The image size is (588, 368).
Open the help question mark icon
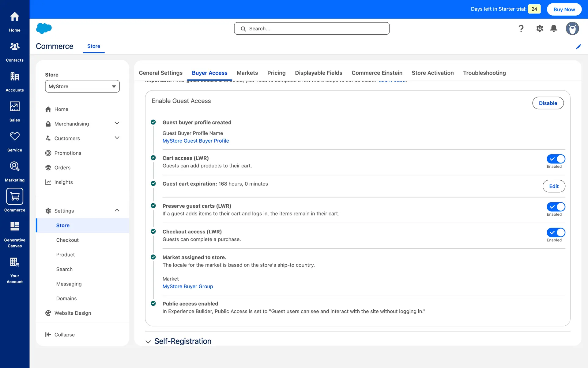pos(521,29)
